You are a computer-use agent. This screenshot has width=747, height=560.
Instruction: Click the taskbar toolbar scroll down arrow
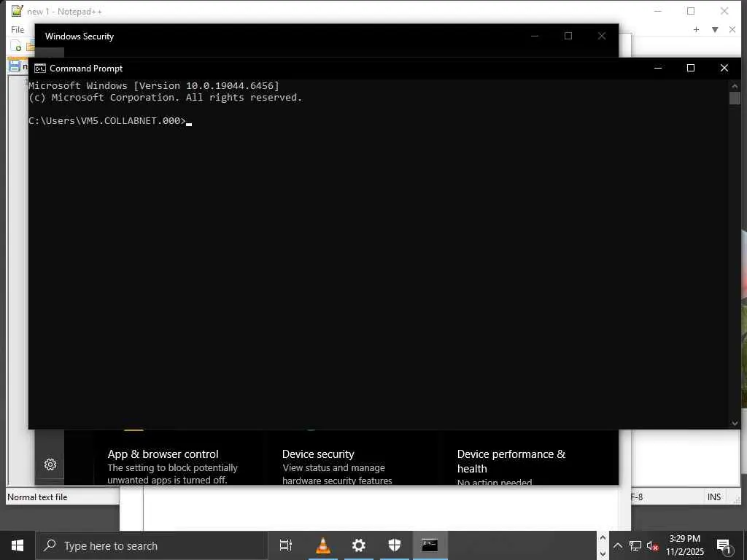coord(603,553)
